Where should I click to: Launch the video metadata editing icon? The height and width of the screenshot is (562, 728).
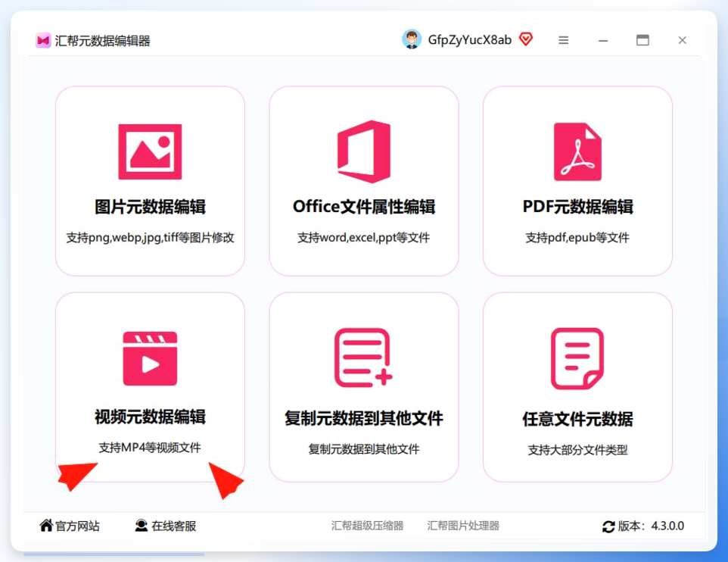coord(150,358)
